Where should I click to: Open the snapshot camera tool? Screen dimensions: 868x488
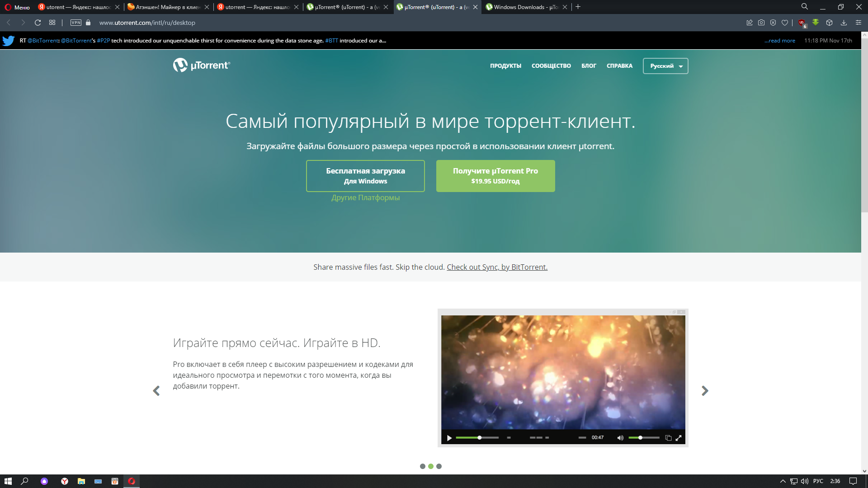761,23
